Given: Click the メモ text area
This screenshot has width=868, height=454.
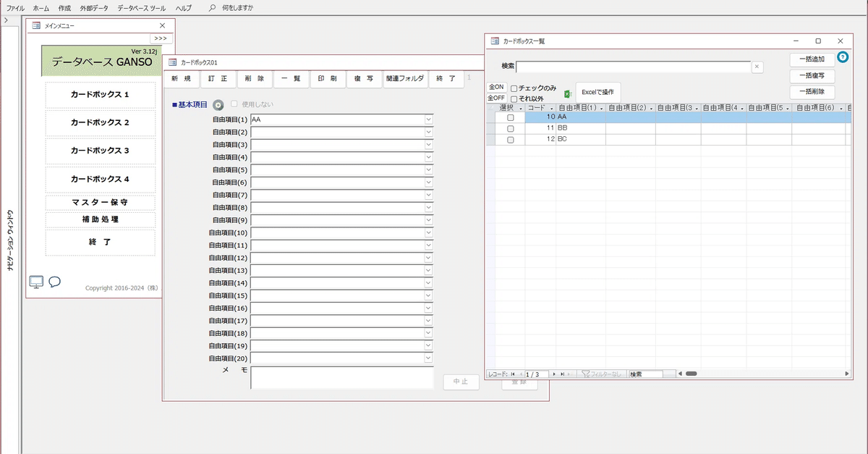Looking at the screenshot, I should click(341, 378).
